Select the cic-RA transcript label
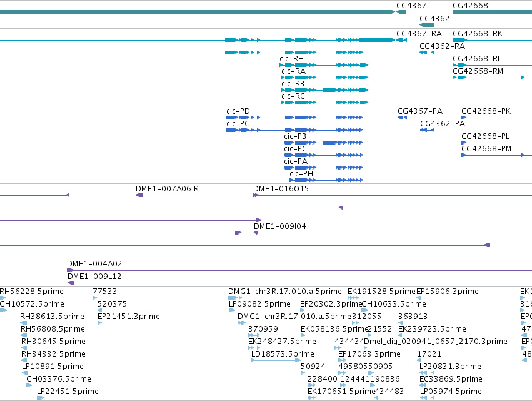 pyautogui.click(x=293, y=71)
